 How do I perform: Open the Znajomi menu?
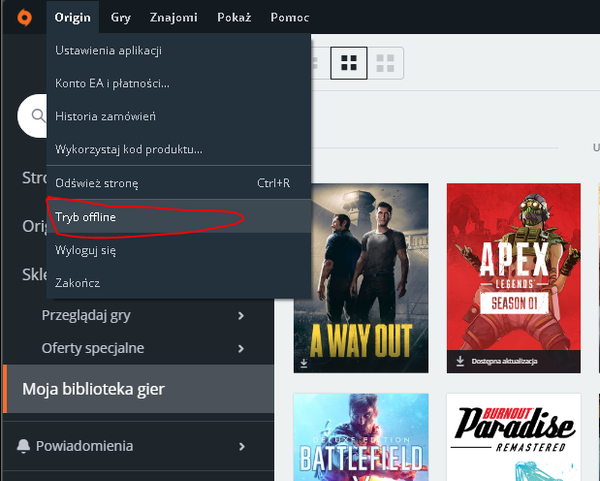point(173,18)
